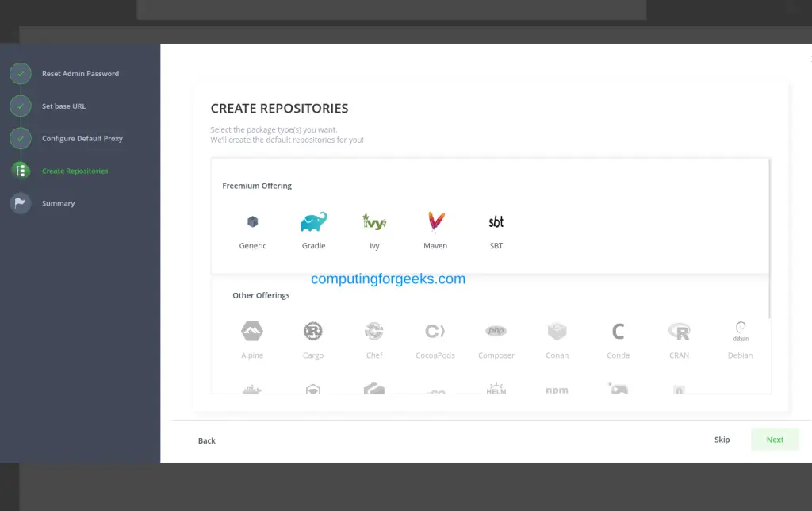Click the Helm icon in bottom row
812x511 pixels.
(x=496, y=388)
